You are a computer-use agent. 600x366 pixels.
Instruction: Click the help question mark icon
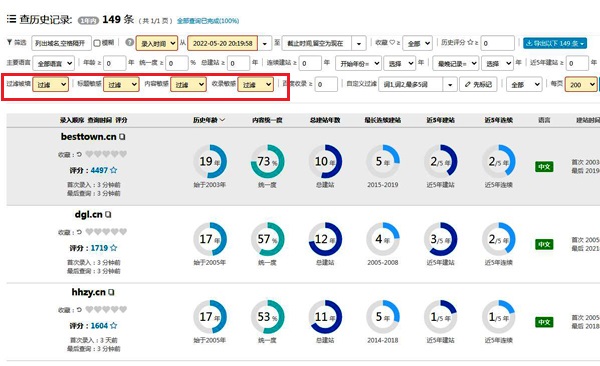[x=130, y=42]
